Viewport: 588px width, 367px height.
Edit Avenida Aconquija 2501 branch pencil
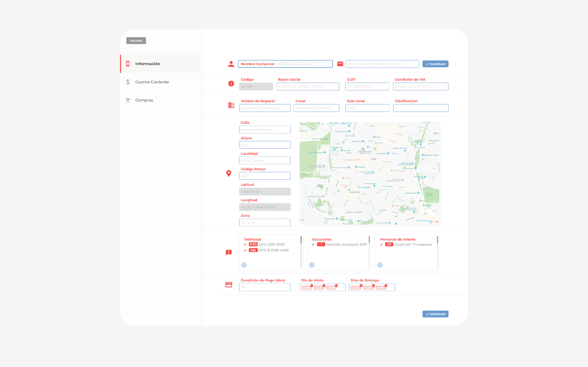pyautogui.click(x=313, y=244)
